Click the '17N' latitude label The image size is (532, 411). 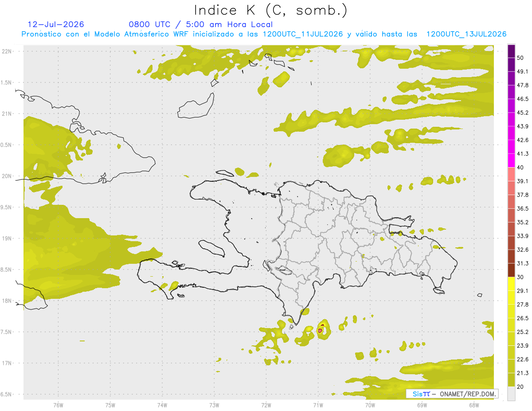[x=7, y=363]
